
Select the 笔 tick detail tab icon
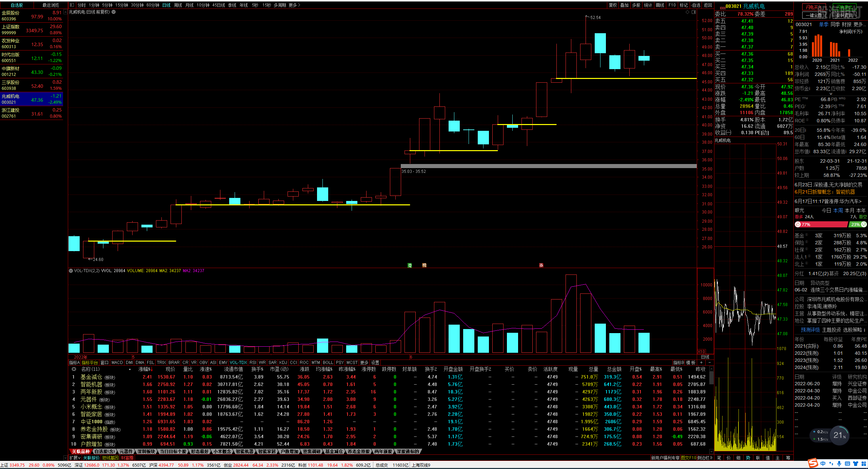719,458
